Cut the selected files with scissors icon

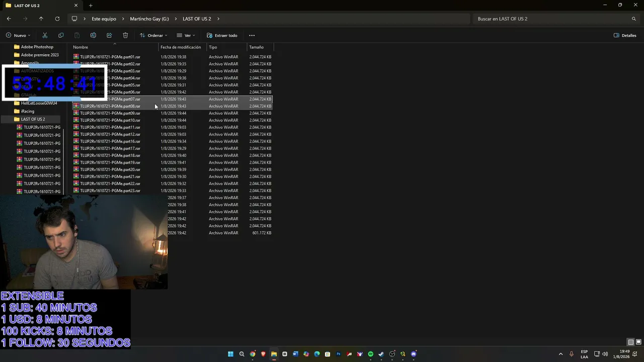click(x=45, y=35)
